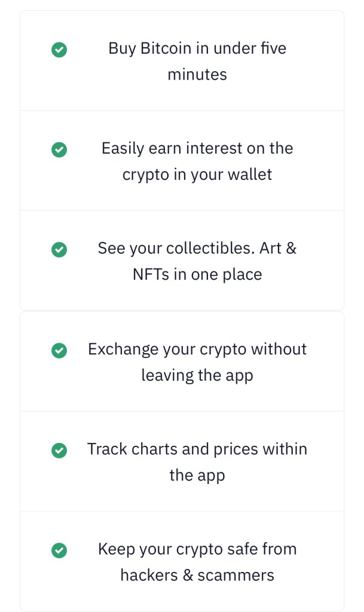The width and height of the screenshot is (364, 612).
Task: Select the green check beside collectibles feature
Action: coord(59,250)
